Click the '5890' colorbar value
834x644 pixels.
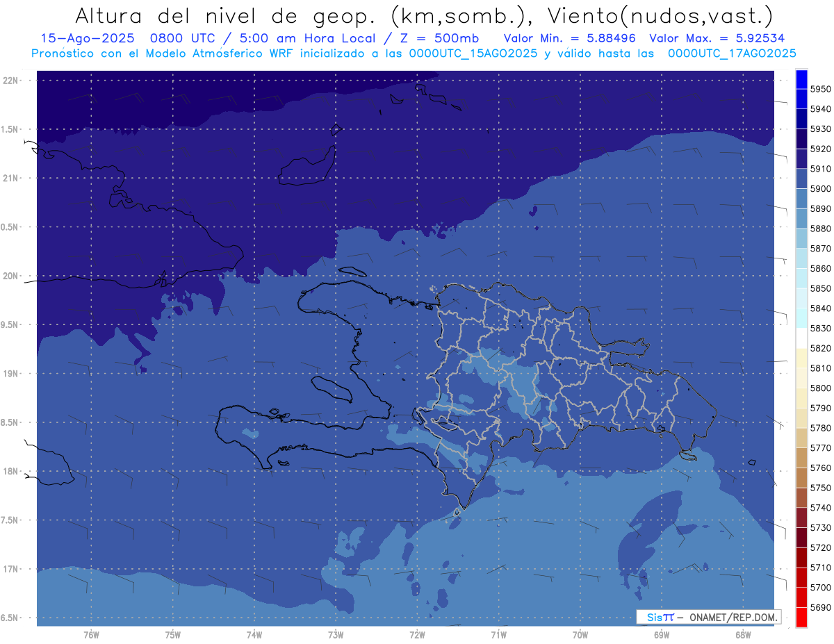tap(820, 208)
